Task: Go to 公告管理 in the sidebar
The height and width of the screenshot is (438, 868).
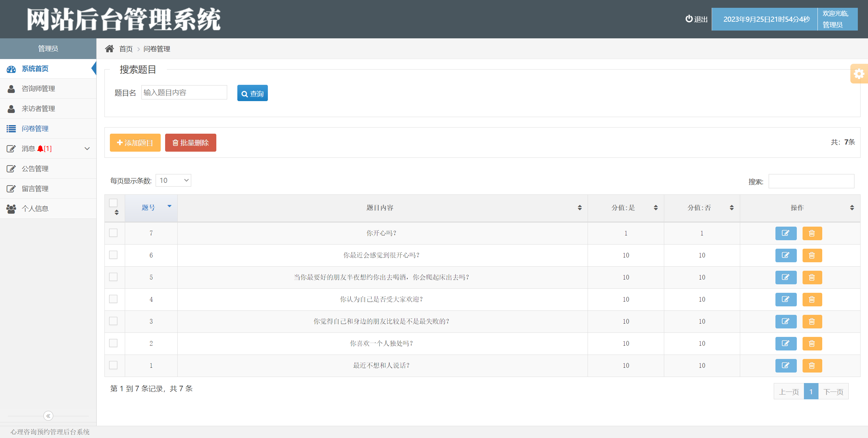Action: point(35,169)
